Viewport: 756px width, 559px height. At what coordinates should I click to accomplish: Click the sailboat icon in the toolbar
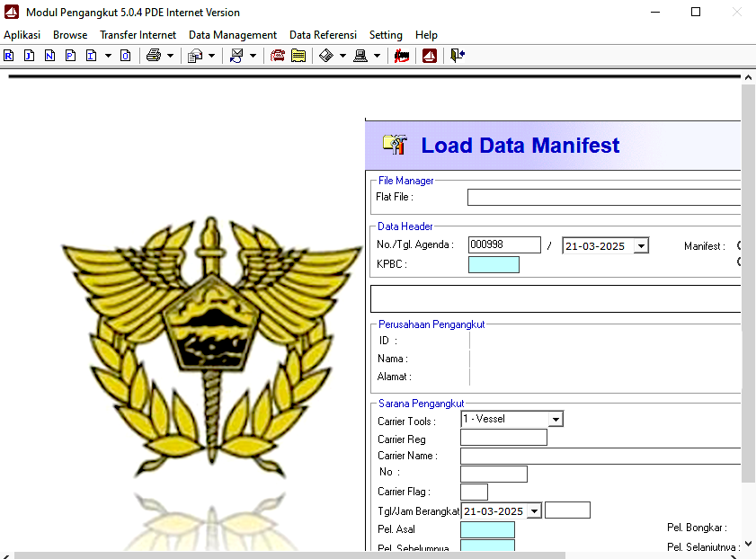click(430, 56)
